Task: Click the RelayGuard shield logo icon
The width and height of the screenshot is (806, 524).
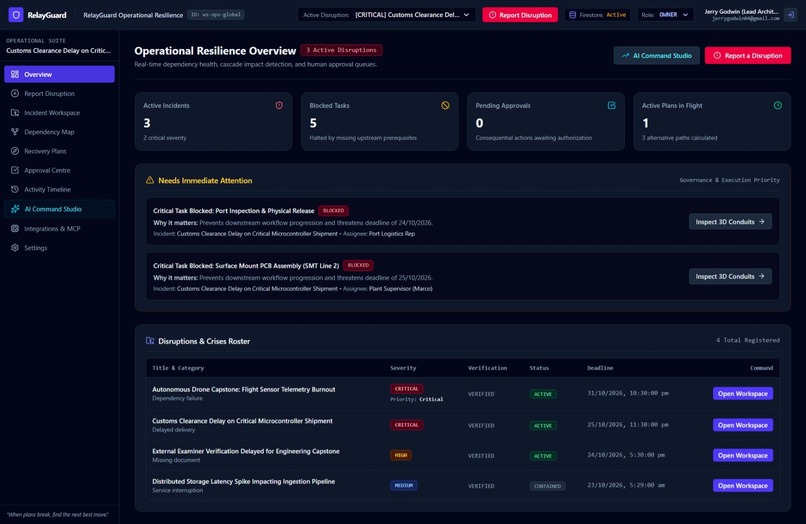Action: pos(16,15)
